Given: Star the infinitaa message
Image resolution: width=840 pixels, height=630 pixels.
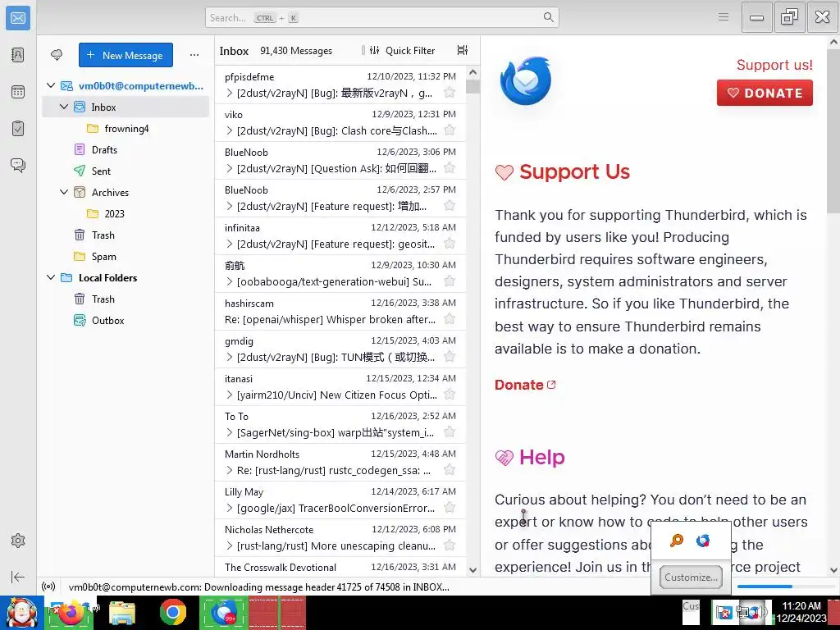Looking at the screenshot, I should point(450,244).
